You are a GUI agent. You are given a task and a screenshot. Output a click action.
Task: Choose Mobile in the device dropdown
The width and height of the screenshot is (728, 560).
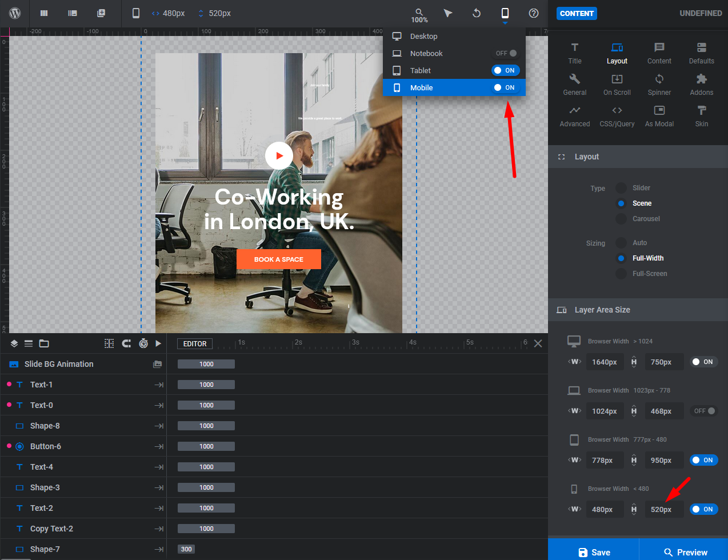click(454, 87)
